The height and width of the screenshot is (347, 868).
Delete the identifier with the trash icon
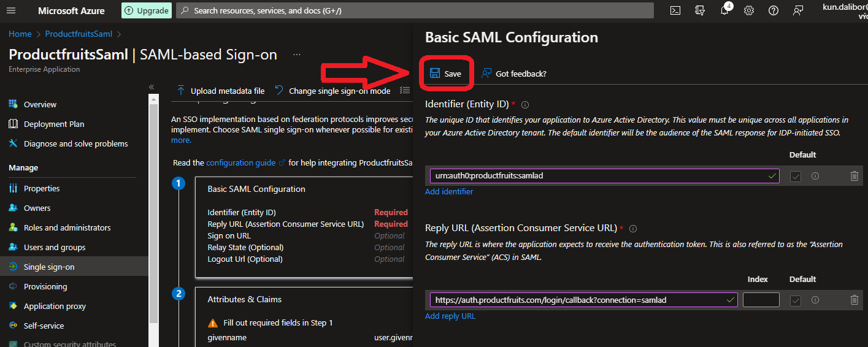click(x=855, y=176)
